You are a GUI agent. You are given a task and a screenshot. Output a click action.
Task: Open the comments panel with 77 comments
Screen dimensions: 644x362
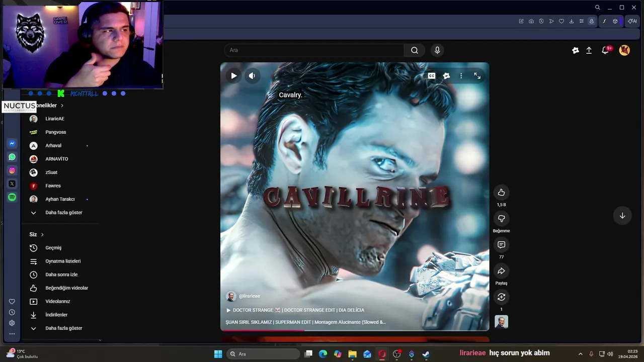click(501, 245)
